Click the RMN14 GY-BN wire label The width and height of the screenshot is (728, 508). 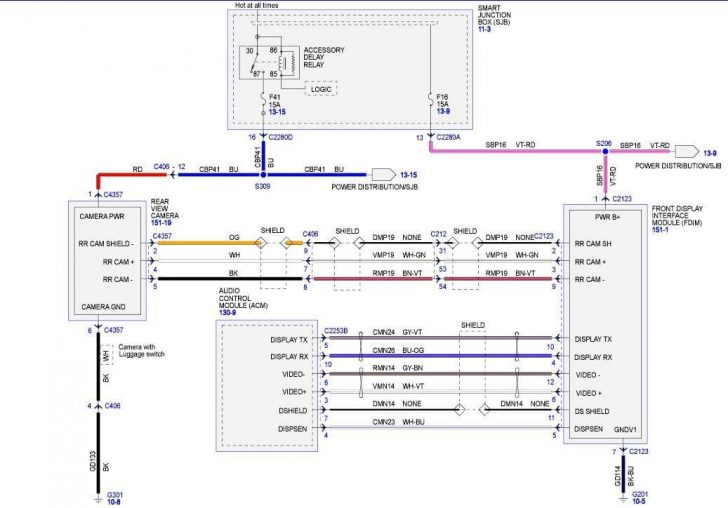(397, 368)
